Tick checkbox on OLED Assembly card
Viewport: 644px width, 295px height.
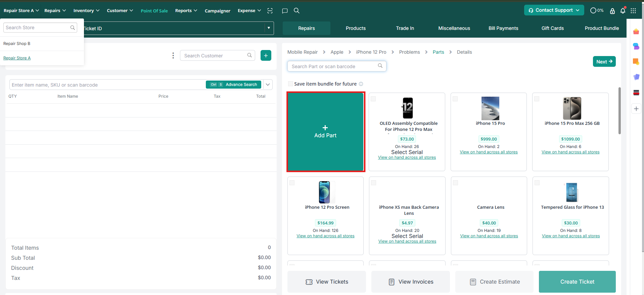click(x=373, y=99)
